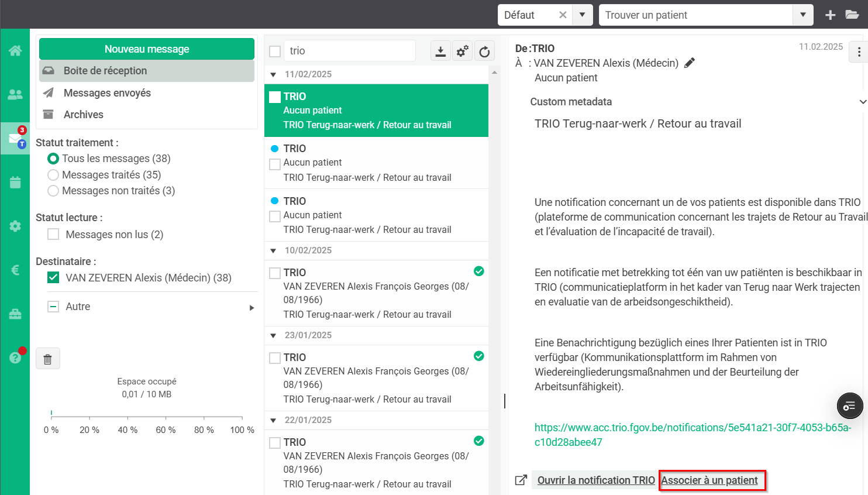Open the three-dot message options menu
Viewport: 868px width, 495px height.
point(859,52)
